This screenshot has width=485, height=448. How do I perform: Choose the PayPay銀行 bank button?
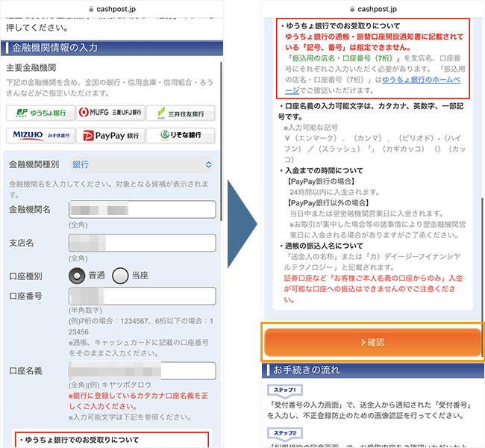(110, 135)
